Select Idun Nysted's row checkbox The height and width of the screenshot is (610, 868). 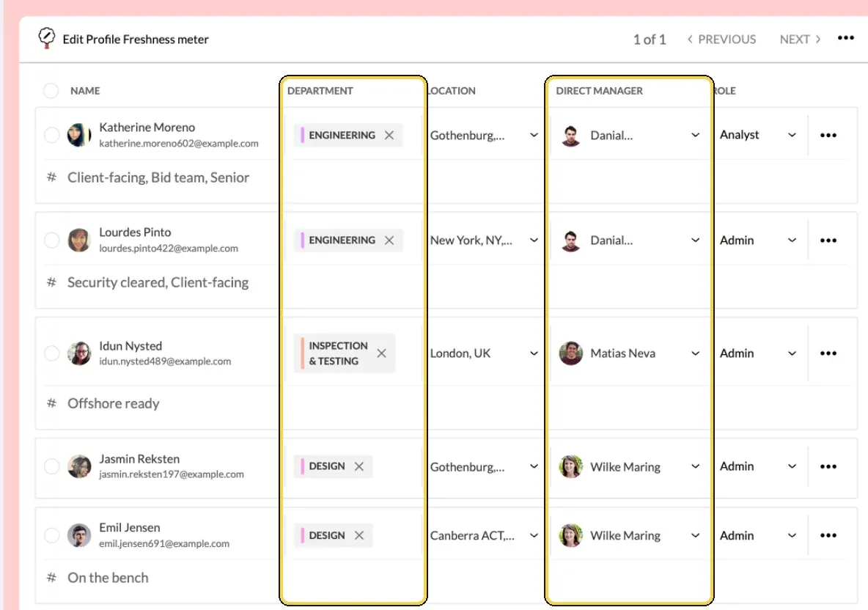pos(51,353)
